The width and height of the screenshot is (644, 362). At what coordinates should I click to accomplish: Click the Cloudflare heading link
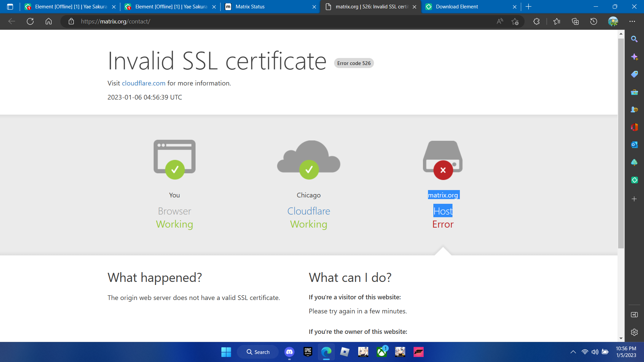[x=309, y=211]
